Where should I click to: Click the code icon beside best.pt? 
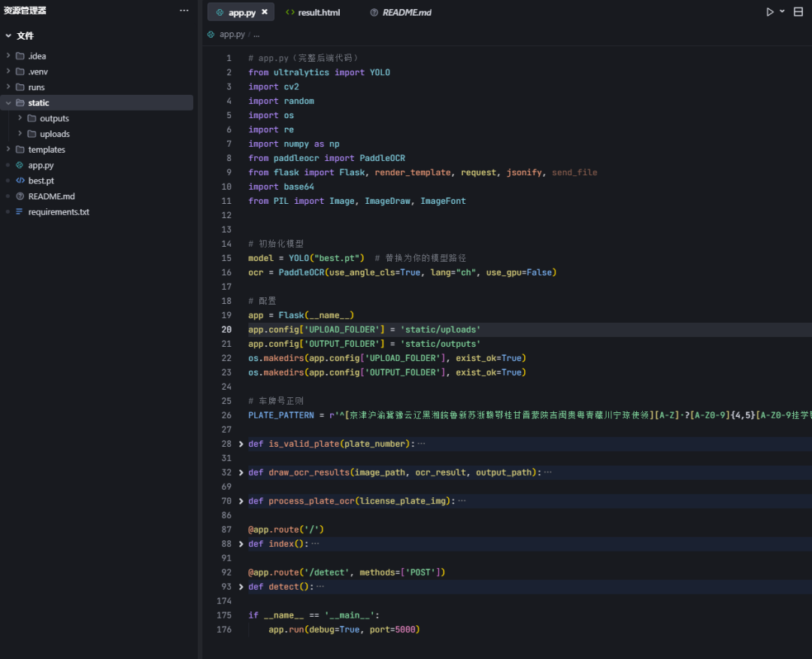(20, 181)
